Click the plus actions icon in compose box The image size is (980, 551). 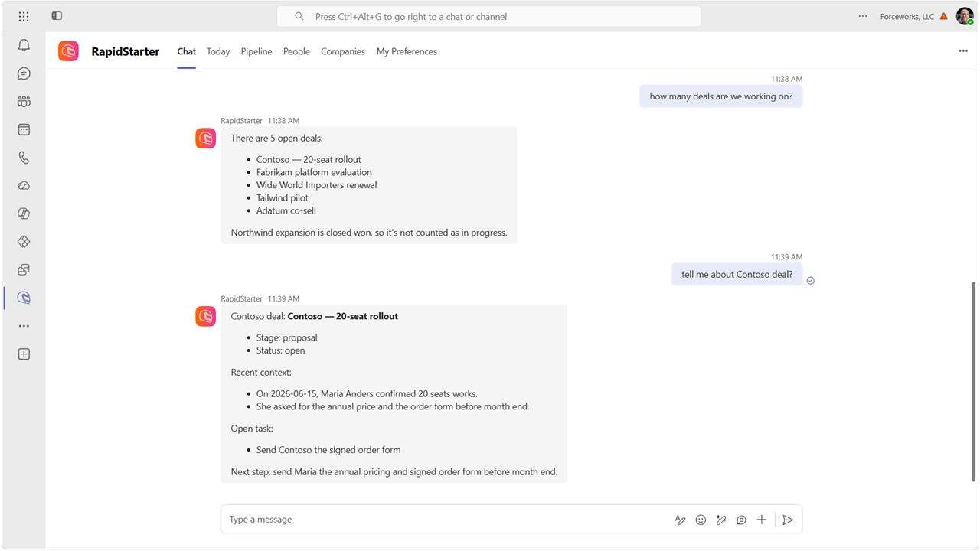[x=762, y=520]
